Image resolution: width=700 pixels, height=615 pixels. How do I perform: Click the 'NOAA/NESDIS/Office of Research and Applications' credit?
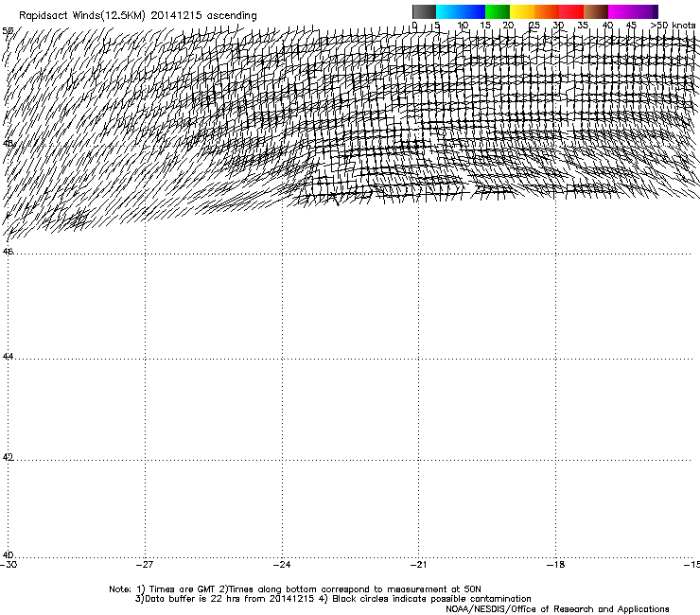557,609
